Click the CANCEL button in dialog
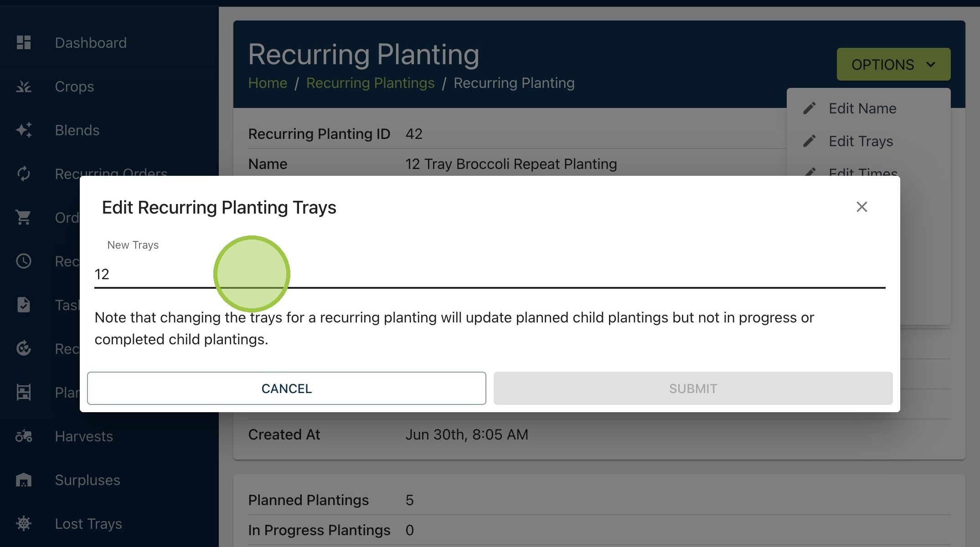Image resolution: width=980 pixels, height=547 pixels. point(287,388)
